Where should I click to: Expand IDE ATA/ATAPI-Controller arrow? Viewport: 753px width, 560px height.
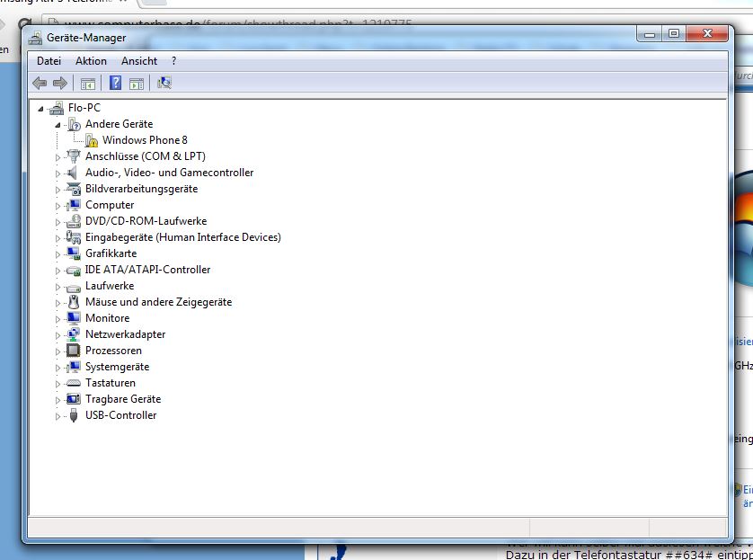tap(58, 271)
